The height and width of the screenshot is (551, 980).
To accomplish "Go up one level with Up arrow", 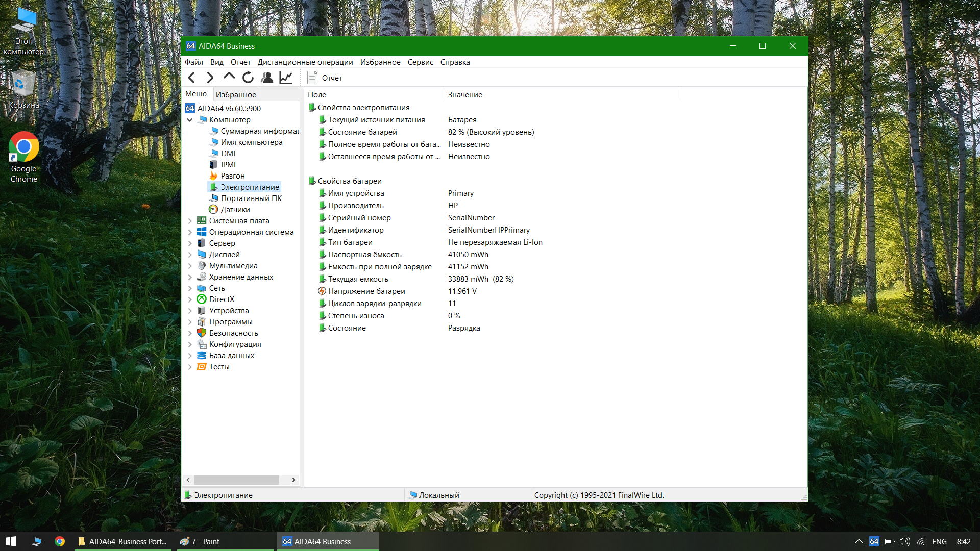I will (229, 77).
